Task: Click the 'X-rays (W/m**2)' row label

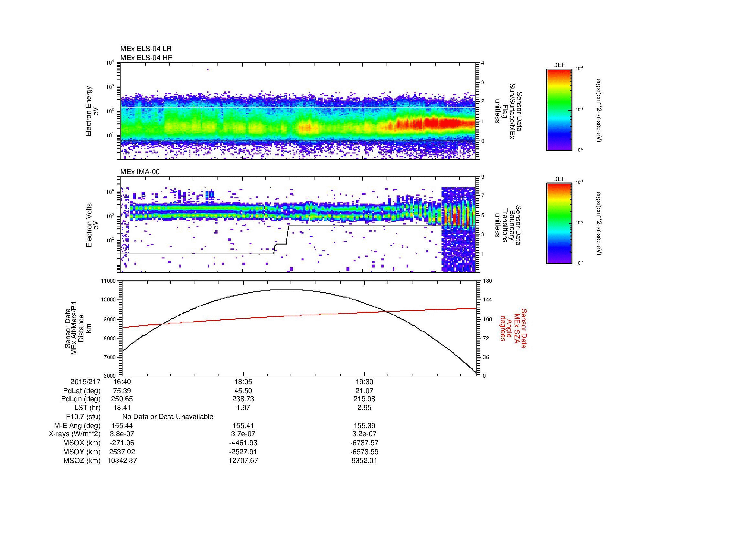Action: 75,434
